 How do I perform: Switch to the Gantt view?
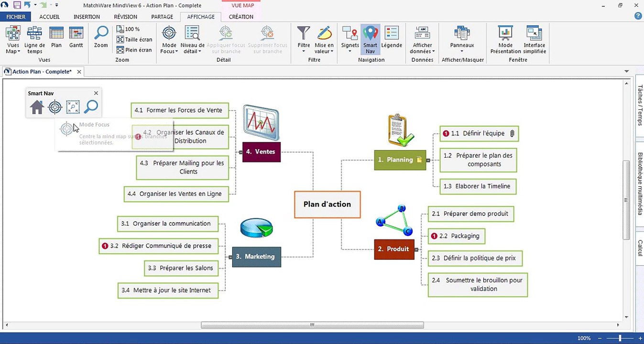[76, 37]
